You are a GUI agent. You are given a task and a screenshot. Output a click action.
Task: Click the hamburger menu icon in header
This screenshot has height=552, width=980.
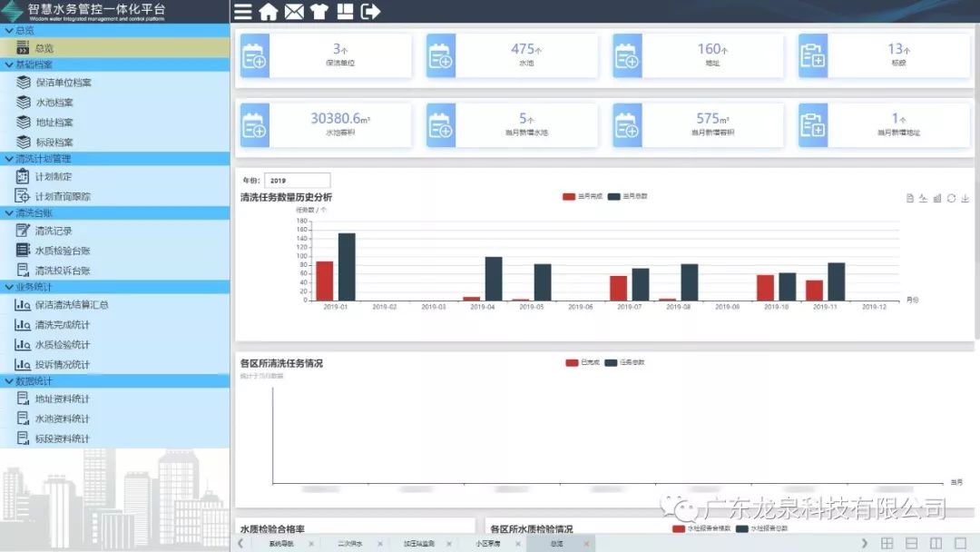pos(243,12)
